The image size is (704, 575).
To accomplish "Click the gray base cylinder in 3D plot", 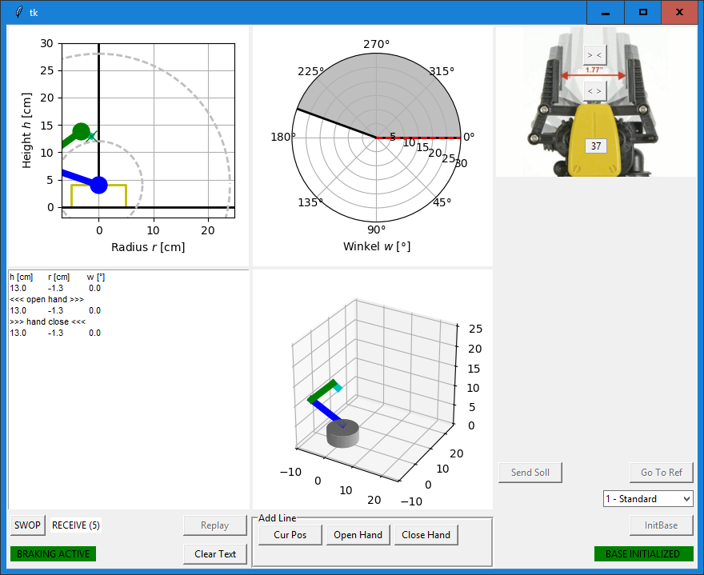I will pos(342,433).
